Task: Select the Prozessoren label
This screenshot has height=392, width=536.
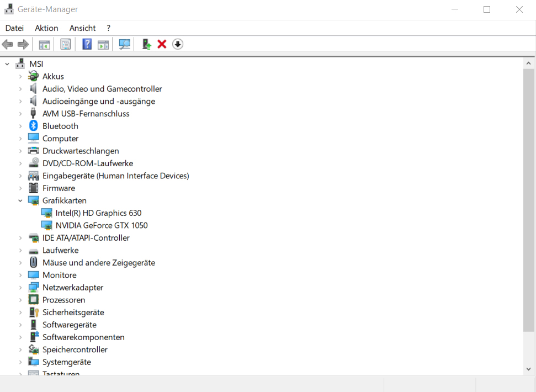Action: point(63,300)
